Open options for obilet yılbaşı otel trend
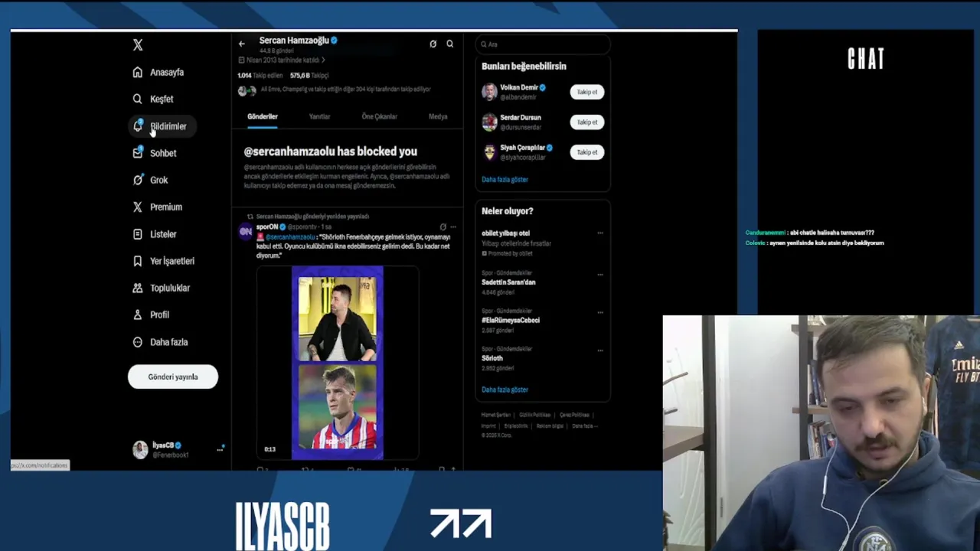 coord(600,233)
